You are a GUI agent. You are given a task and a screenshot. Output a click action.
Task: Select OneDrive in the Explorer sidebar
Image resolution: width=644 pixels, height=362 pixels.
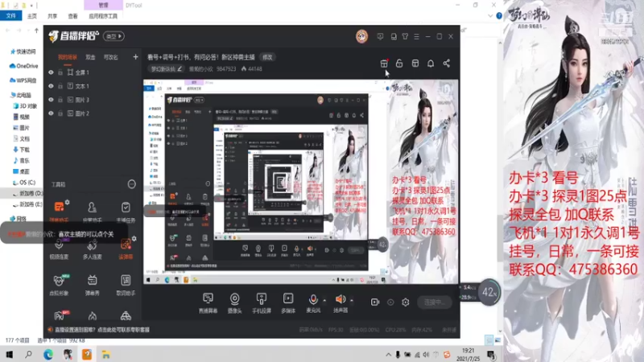tap(24, 66)
